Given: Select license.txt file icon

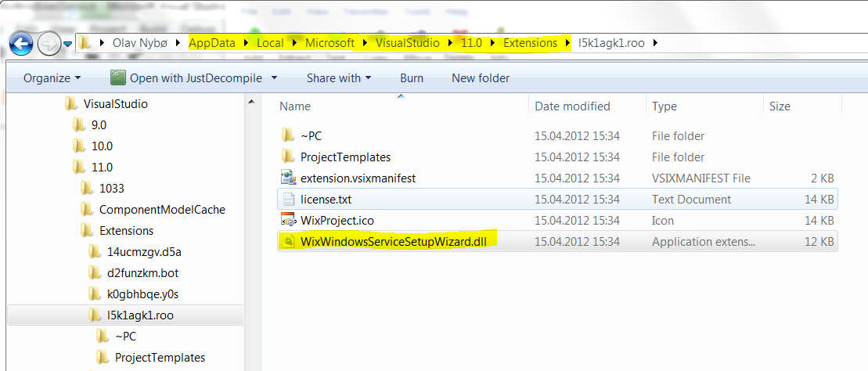Looking at the screenshot, I should coord(288,199).
